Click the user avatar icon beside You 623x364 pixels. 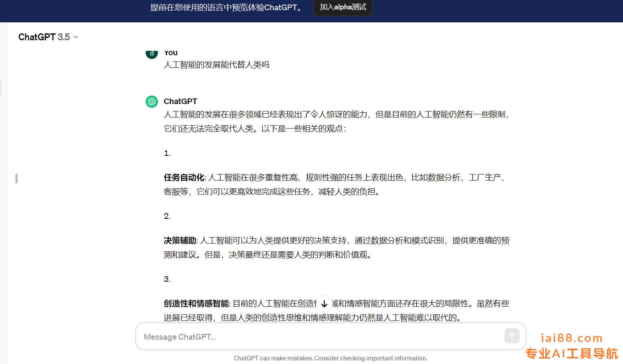click(x=152, y=54)
